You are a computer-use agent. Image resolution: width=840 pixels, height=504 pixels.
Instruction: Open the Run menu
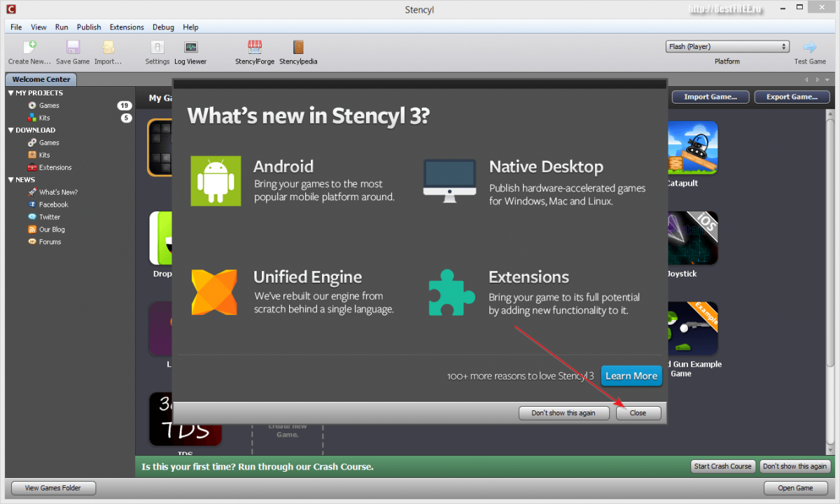pos(62,27)
